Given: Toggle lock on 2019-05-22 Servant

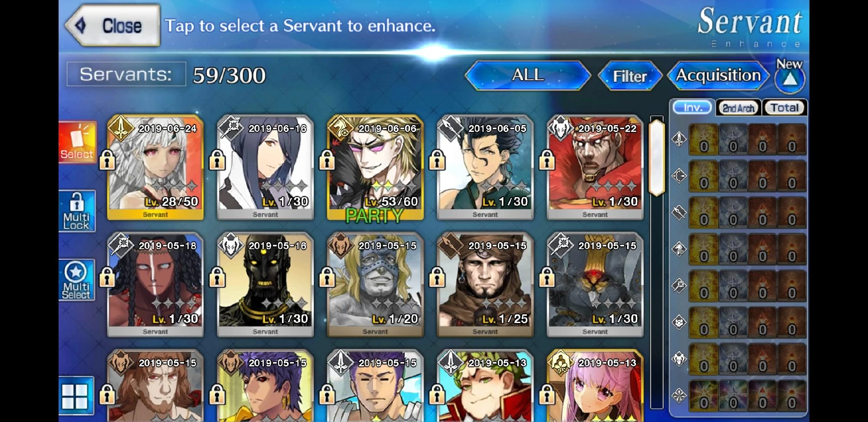Looking at the screenshot, I should coord(547,159).
